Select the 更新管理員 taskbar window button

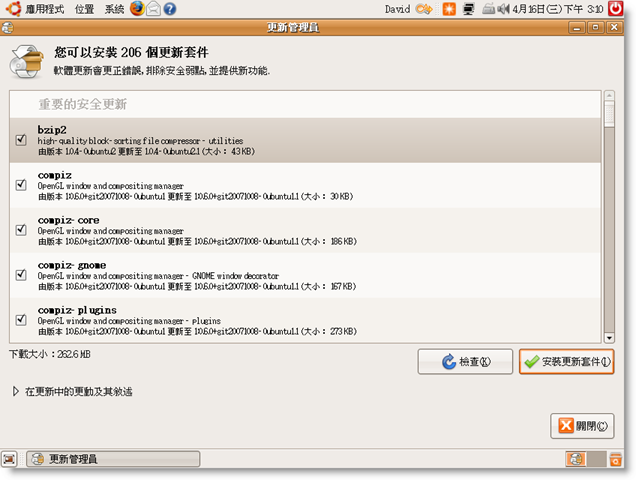coord(113,459)
